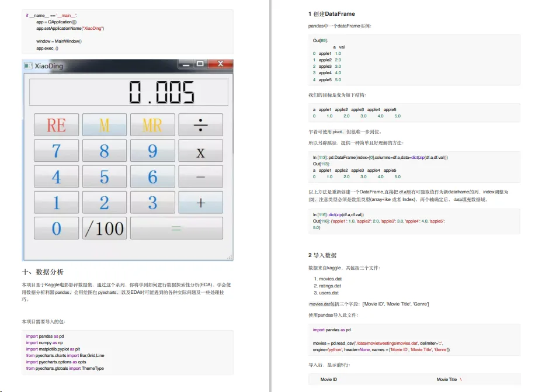Click digit 7 on calculator

click(56, 151)
